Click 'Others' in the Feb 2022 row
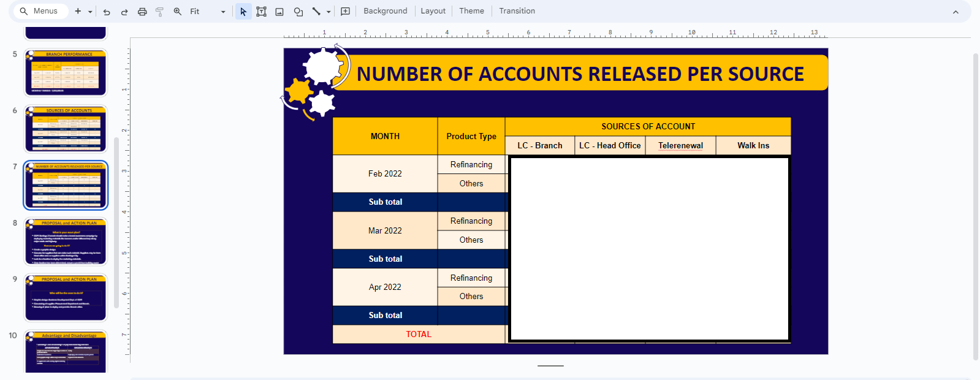Screen dimensions: 980x380 pyautogui.click(x=471, y=183)
